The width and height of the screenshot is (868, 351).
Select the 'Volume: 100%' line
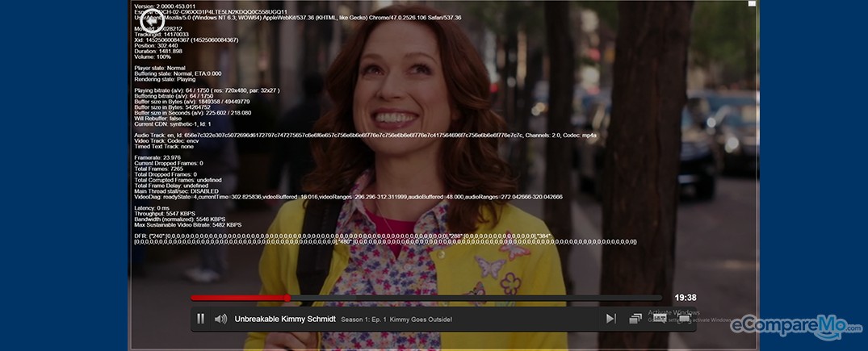pos(153,56)
